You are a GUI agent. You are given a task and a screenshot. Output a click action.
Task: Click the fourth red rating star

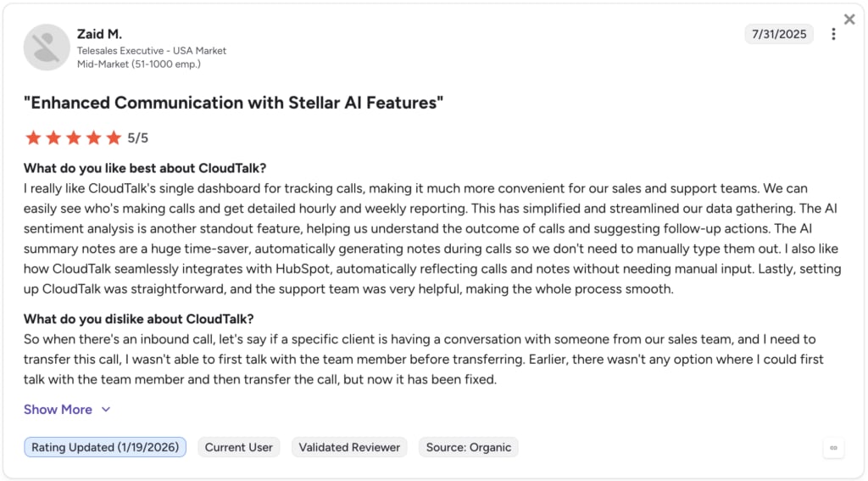(x=93, y=137)
